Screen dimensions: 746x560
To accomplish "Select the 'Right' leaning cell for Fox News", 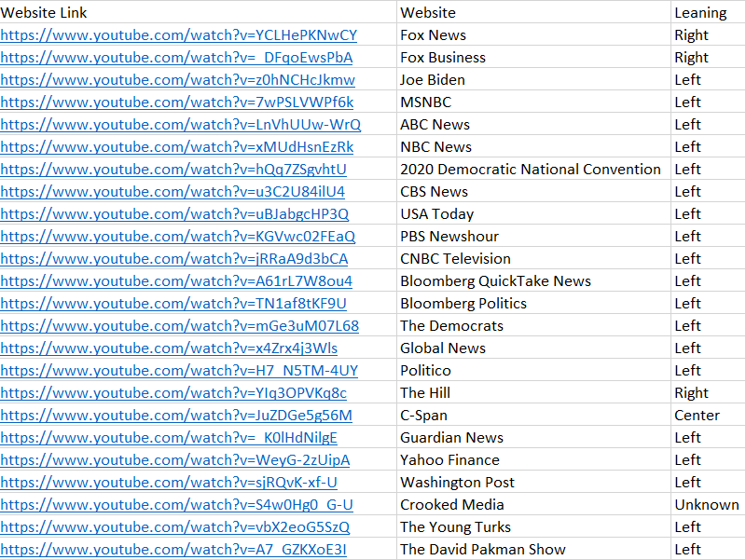I will pos(709,34).
